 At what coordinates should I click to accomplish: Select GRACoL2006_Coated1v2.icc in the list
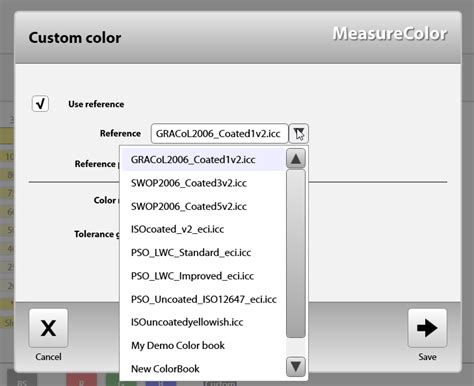click(203, 159)
